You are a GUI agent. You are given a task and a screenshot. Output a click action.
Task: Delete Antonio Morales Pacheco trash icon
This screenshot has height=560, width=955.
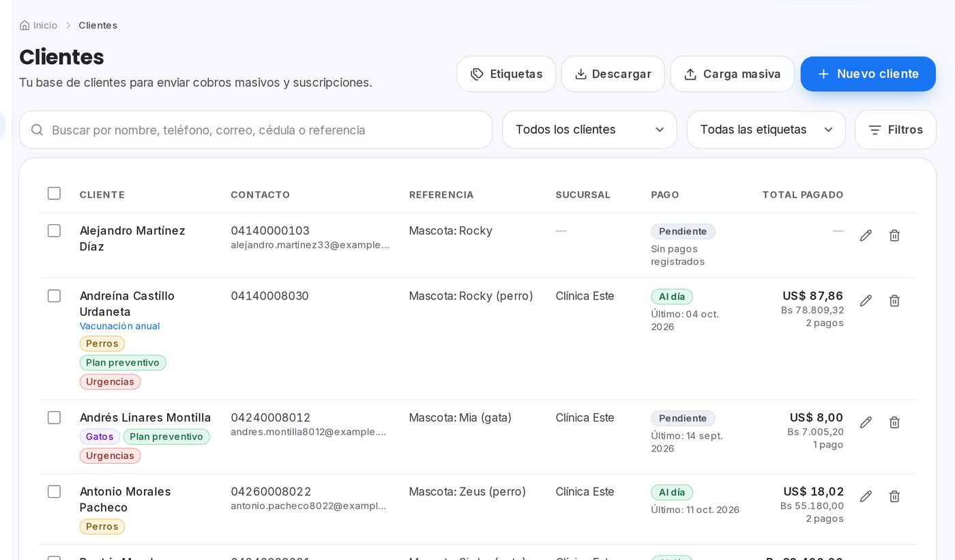tap(894, 497)
